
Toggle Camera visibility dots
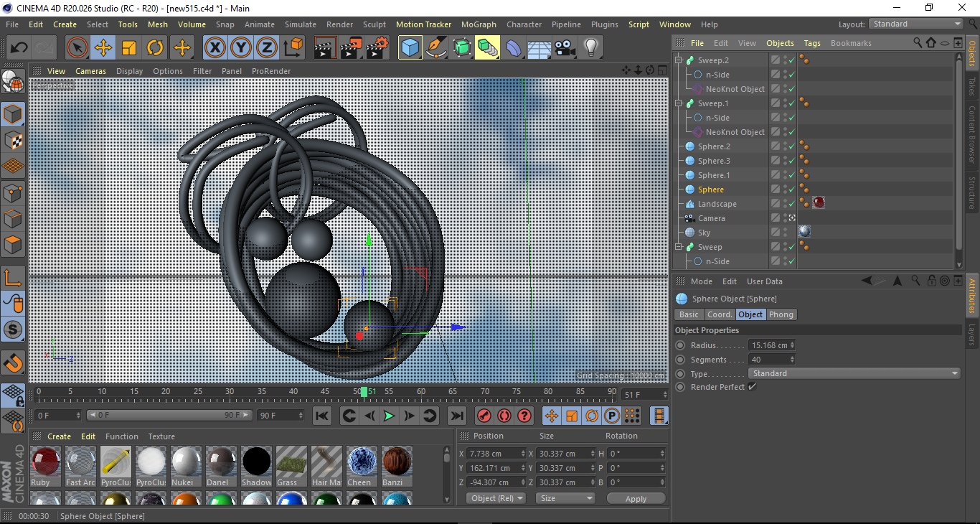tap(785, 218)
